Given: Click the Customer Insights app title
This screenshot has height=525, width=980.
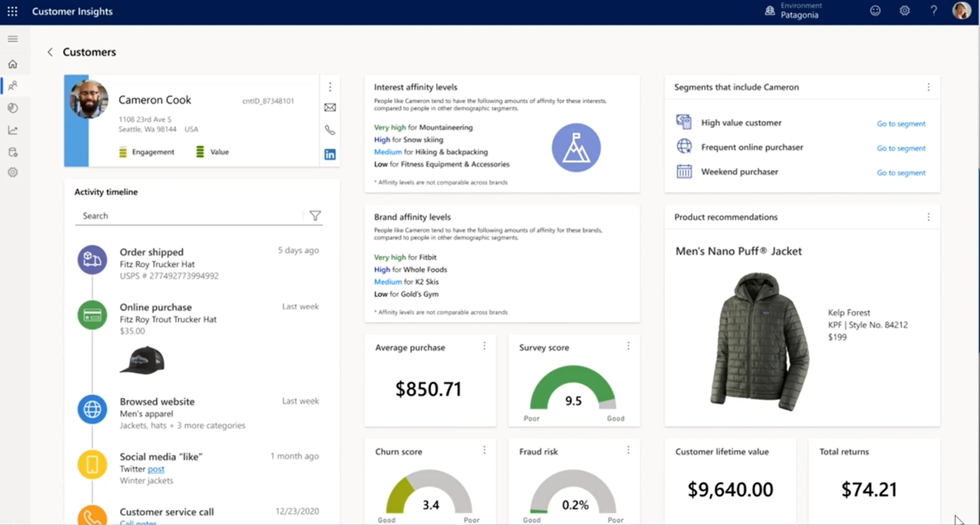Looking at the screenshot, I should [x=72, y=11].
